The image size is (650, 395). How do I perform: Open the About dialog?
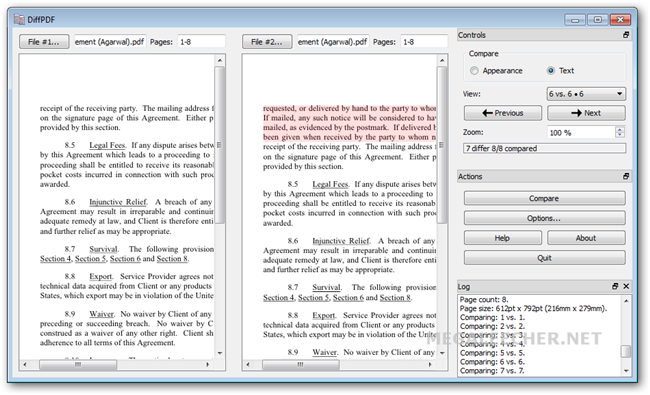586,238
